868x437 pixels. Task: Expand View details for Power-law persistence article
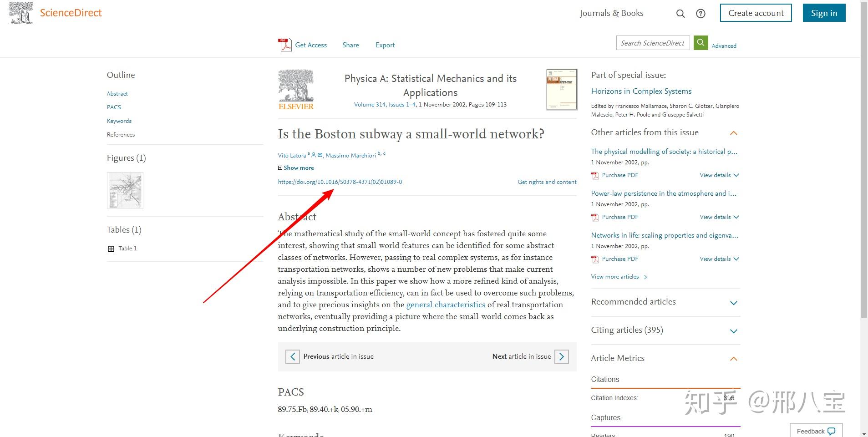point(720,217)
